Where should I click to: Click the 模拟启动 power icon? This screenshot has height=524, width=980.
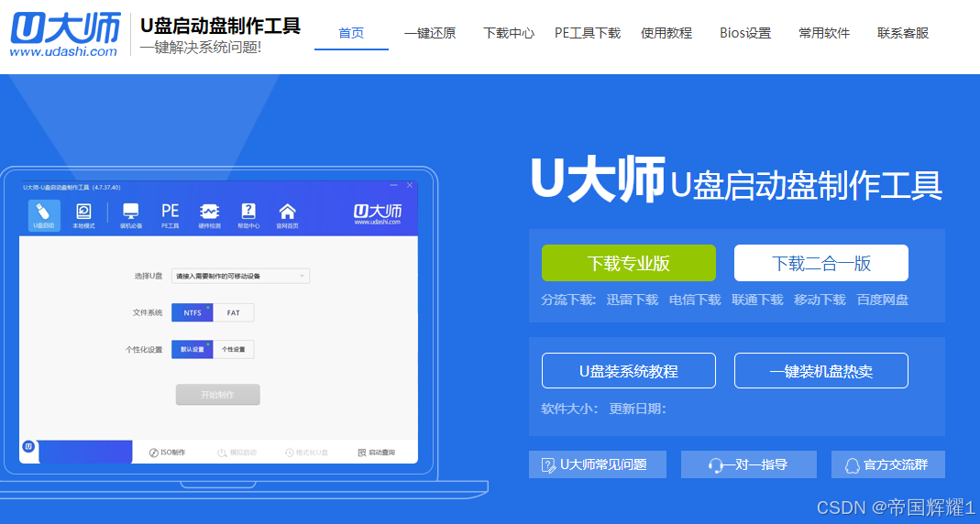[x=237, y=453]
